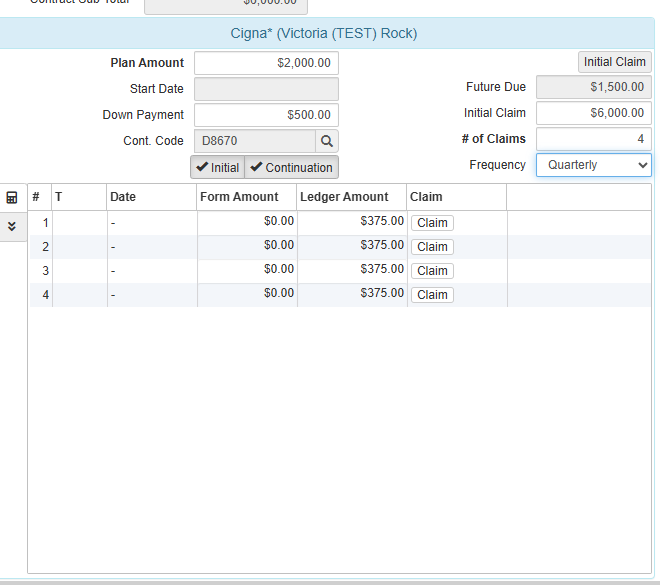
Task: Click the Cigna* (Victoria (TEST) Rock) header
Action: pos(324,33)
